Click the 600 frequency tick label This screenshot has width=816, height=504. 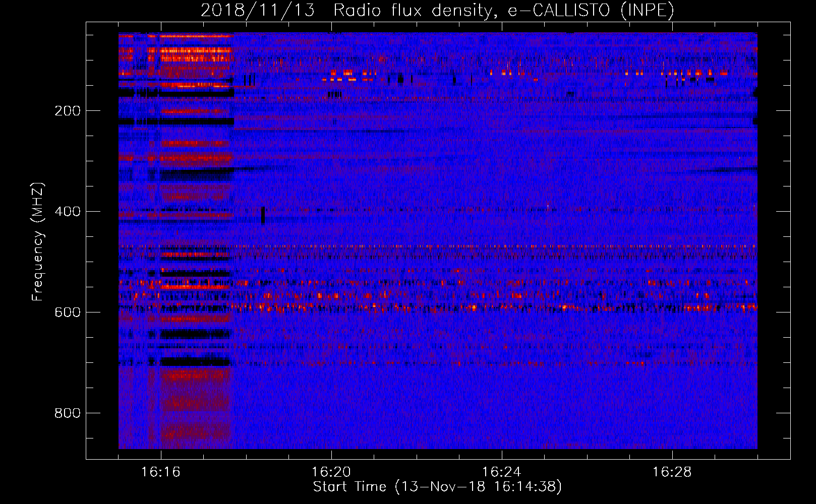coord(68,312)
